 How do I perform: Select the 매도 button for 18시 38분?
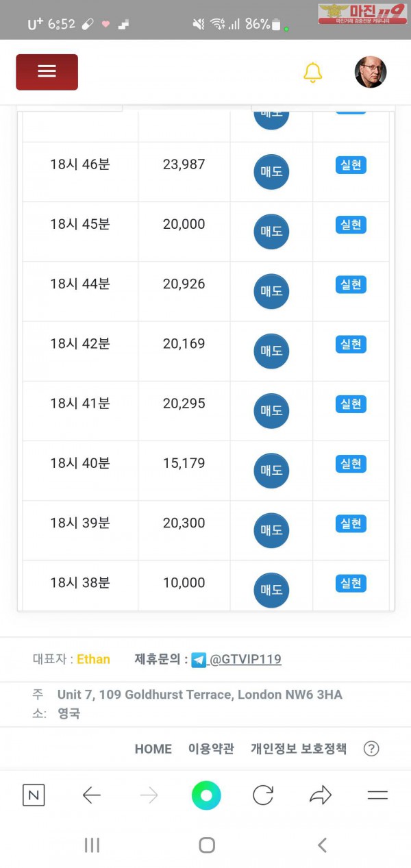(x=271, y=590)
